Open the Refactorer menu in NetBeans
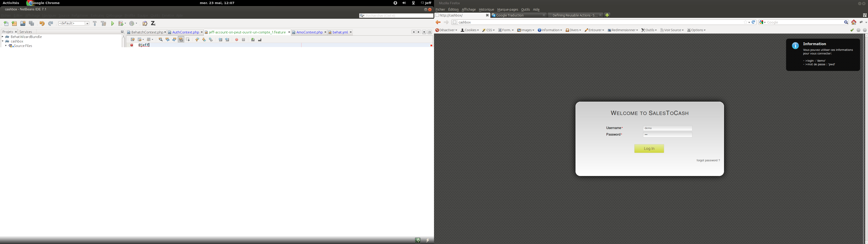The image size is (868, 244). click(80, 16)
